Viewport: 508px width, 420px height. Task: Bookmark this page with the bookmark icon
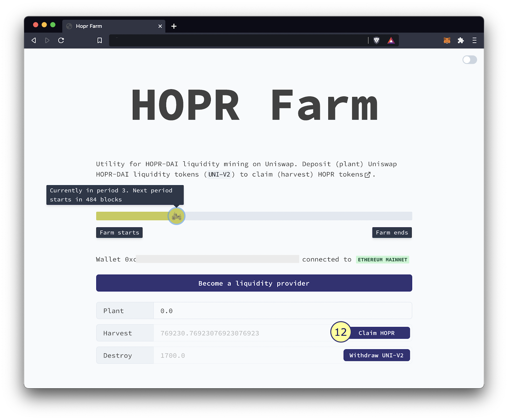point(100,40)
